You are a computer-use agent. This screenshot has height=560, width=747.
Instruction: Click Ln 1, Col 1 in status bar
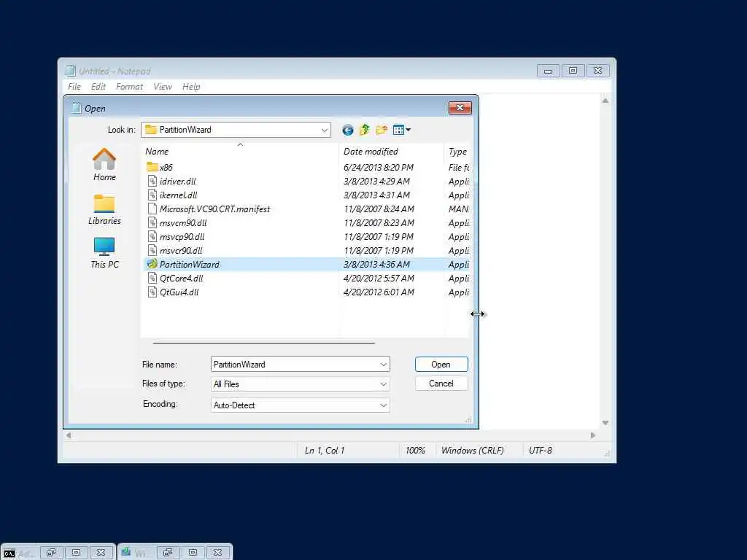click(x=325, y=451)
